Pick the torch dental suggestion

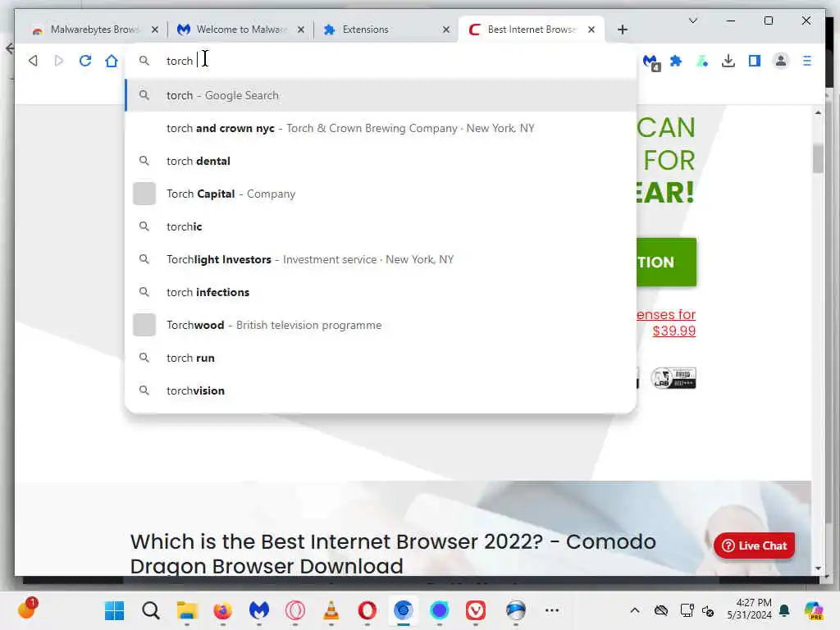(381, 161)
